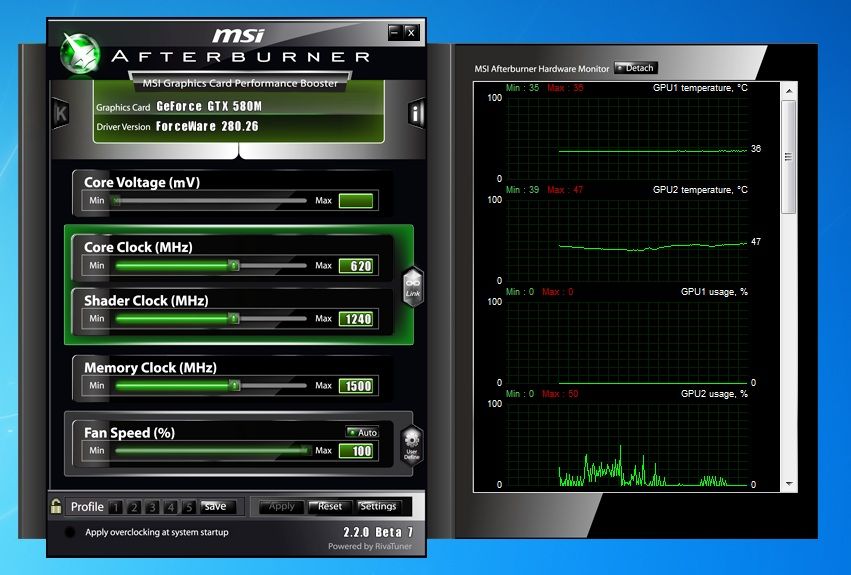This screenshot has width=851, height=575.
Task: Save the current profile
Action: (x=218, y=506)
